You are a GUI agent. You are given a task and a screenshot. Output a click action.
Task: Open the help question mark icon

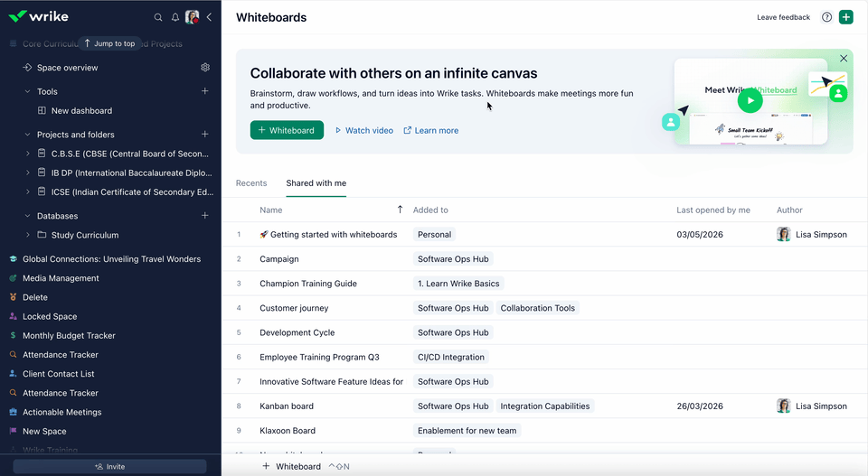(x=826, y=17)
